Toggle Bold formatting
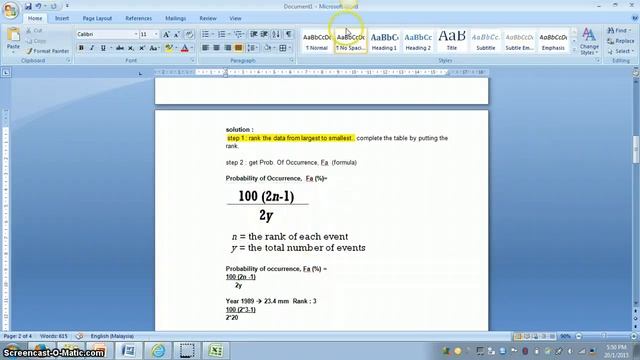 click(81, 48)
